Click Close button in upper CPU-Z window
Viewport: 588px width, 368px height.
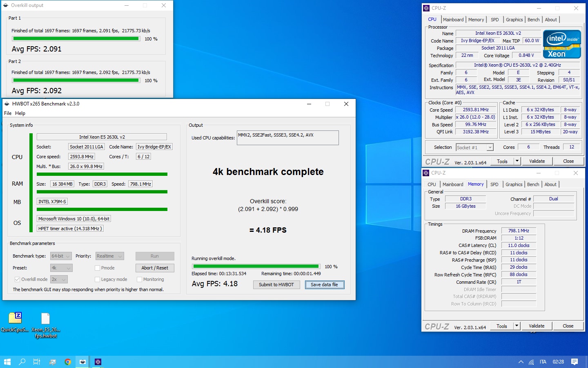[568, 161]
